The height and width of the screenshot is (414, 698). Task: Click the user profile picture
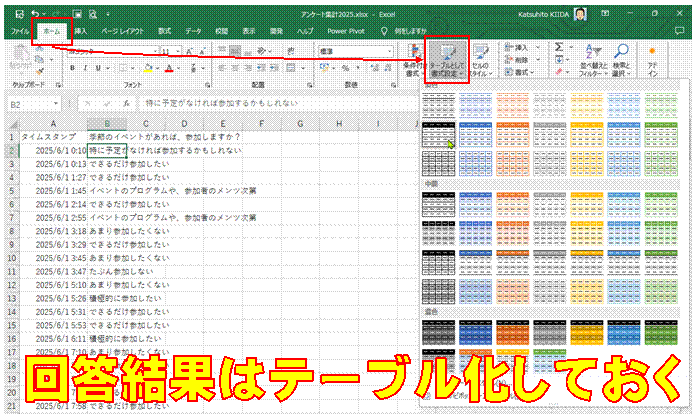[580, 14]
